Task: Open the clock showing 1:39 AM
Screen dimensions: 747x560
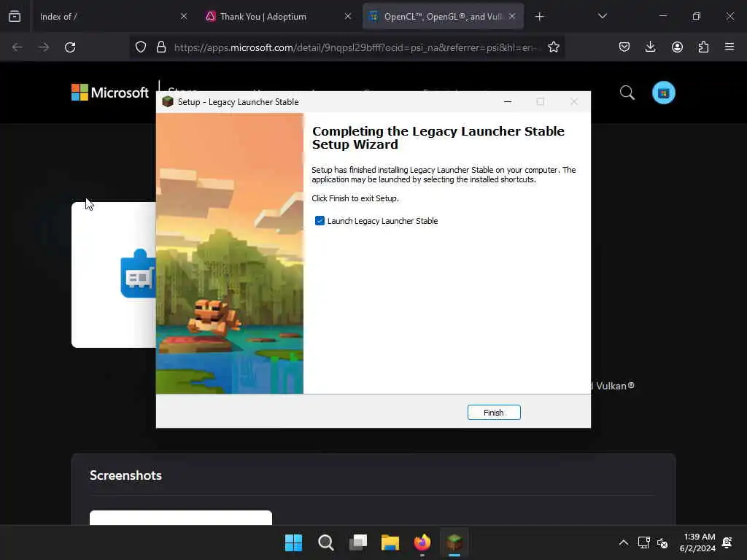Action: pos(698,542)
